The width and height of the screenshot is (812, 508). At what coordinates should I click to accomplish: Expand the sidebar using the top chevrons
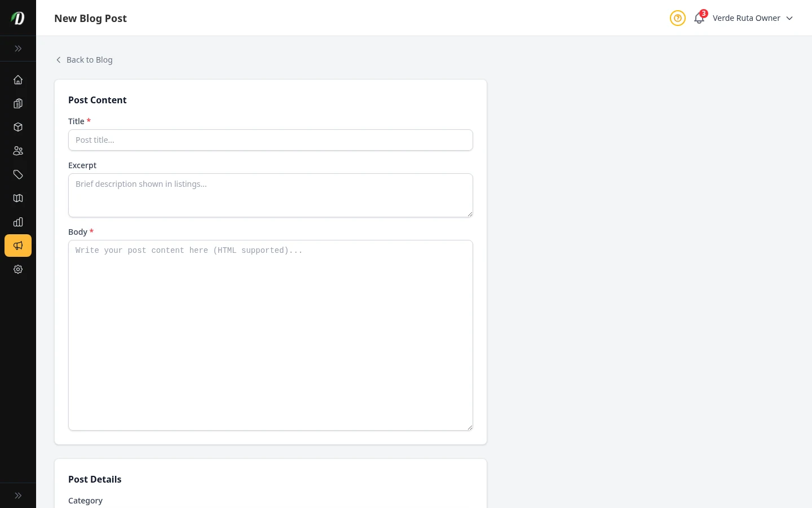[x=18, y=49]
